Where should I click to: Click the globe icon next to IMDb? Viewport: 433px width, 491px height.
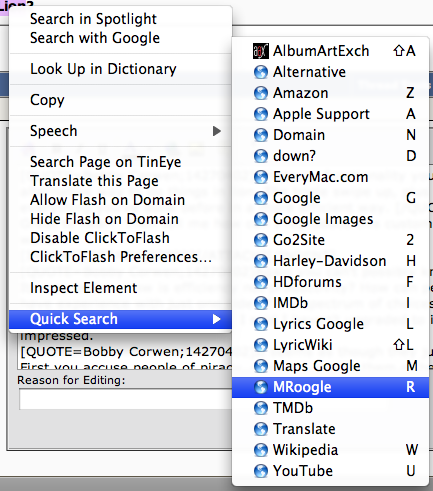click(x=261, y=303)
